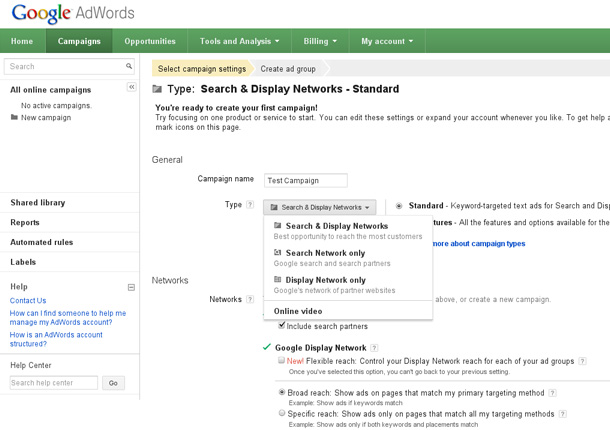Click the Display Network only option icon
This screenshot has height=430, width=610.
pos(277,279)
